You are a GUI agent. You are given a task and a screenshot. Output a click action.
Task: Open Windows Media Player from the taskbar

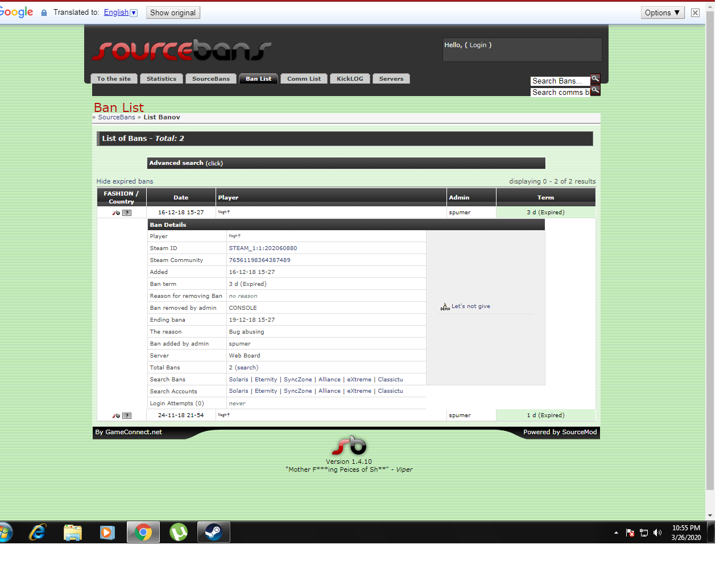click(x=107, y=533)
